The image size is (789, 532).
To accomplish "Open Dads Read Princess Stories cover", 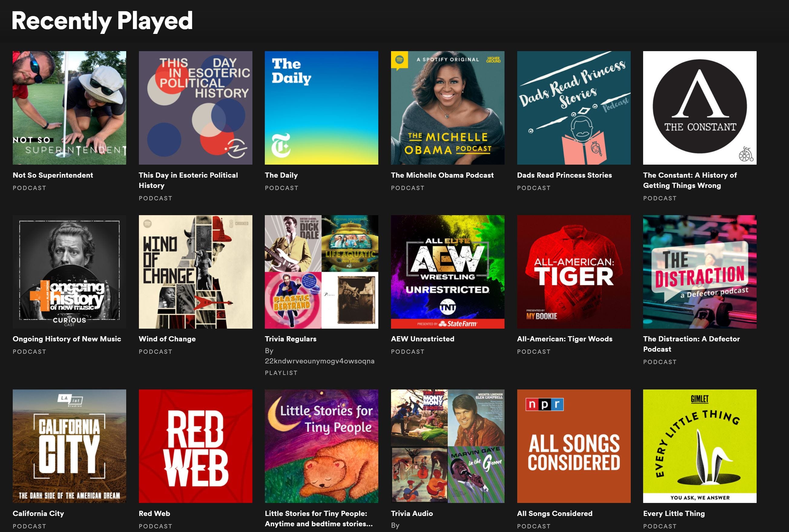I will [574, 108].
